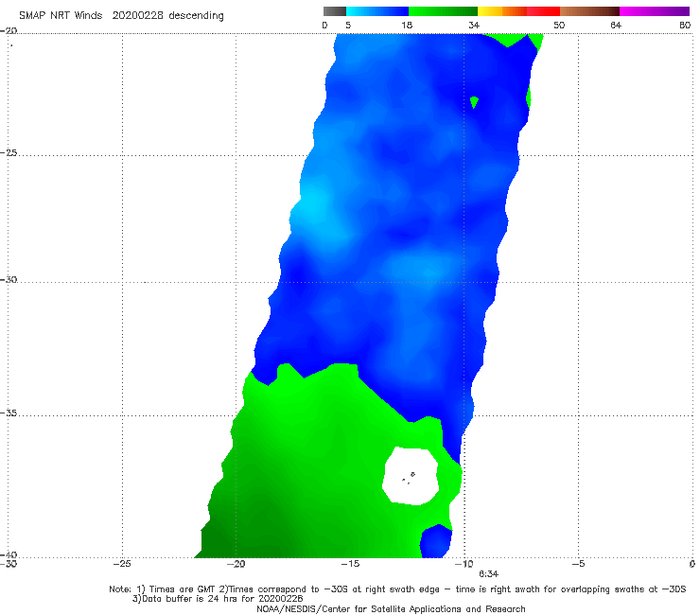The image size is (700, 615).
Task: Click the colorbar label "18"
Action: pyautogui.click(x=407, y=25)
